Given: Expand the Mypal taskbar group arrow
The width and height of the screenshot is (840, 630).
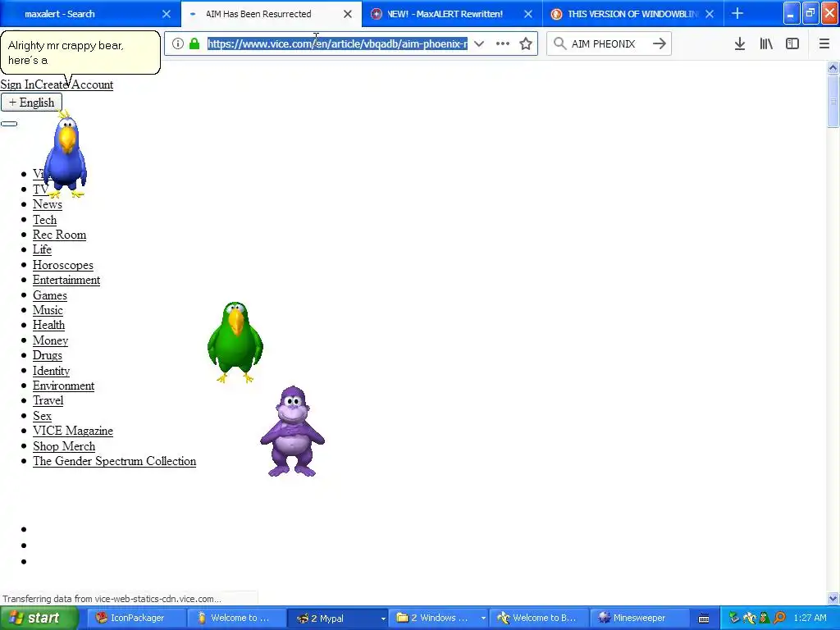Looking at the screenshot, I should pos(383,619).
